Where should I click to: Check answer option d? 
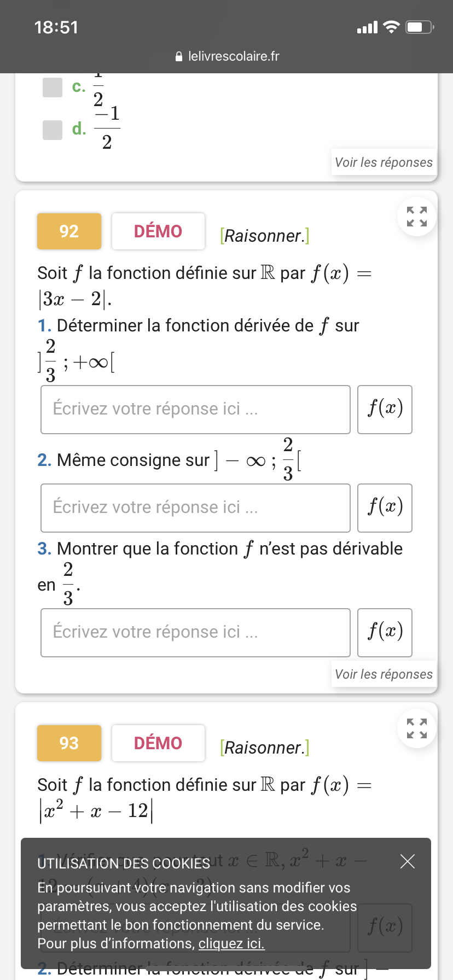[53, 130]
